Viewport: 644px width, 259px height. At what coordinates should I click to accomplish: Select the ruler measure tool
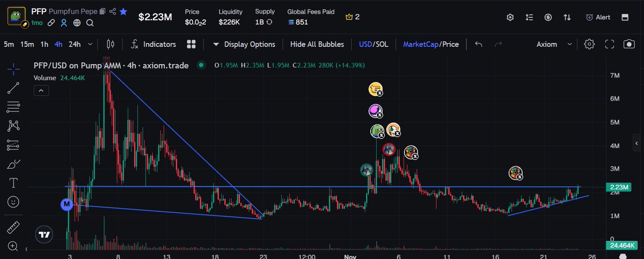tap(13, 227)
